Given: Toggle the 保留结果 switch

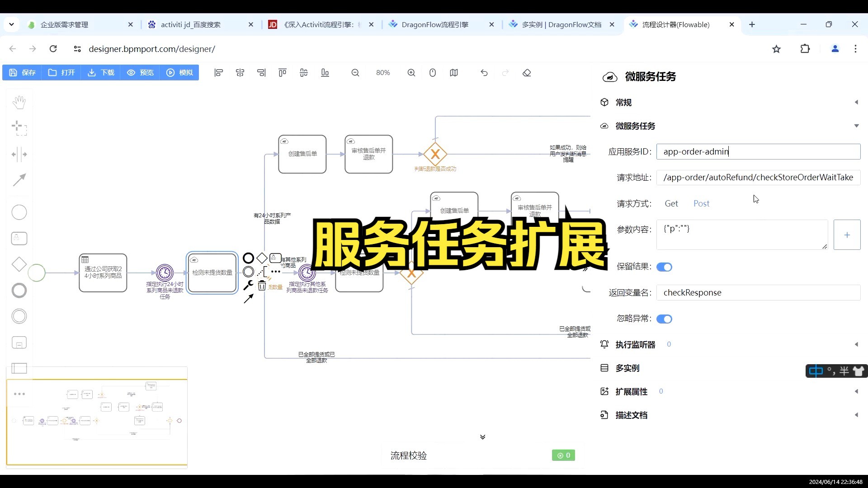Looking at the screenshot, I should tap(664, 267).
